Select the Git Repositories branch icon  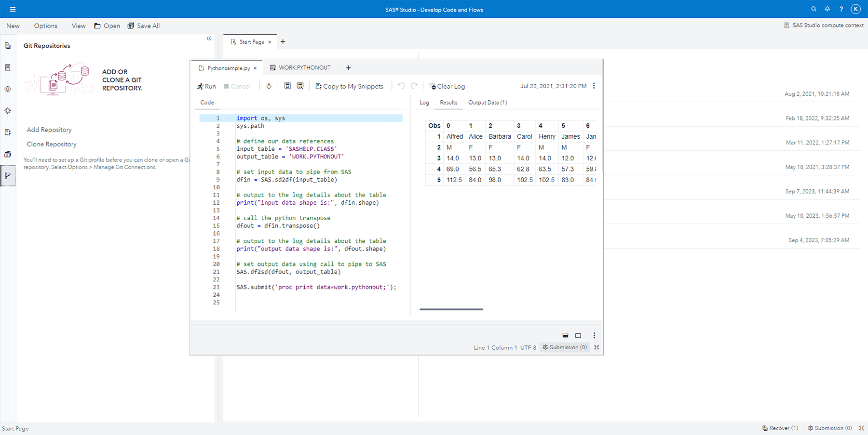[8, 176]
